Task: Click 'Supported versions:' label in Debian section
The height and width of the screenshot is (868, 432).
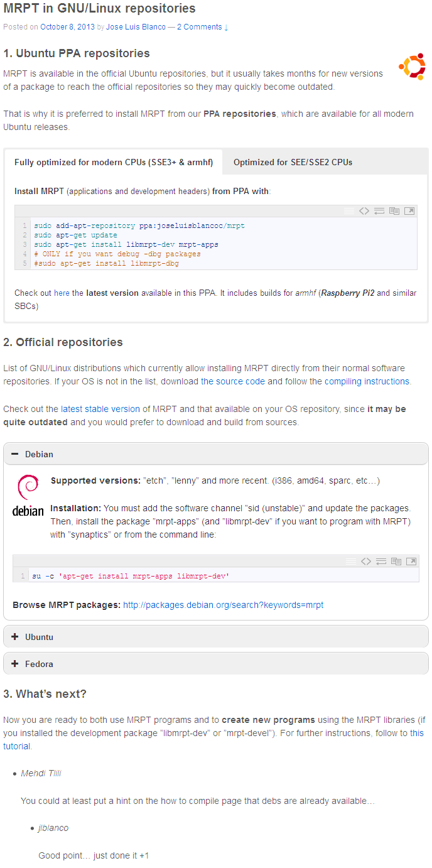Action: [x=95, y=480]
